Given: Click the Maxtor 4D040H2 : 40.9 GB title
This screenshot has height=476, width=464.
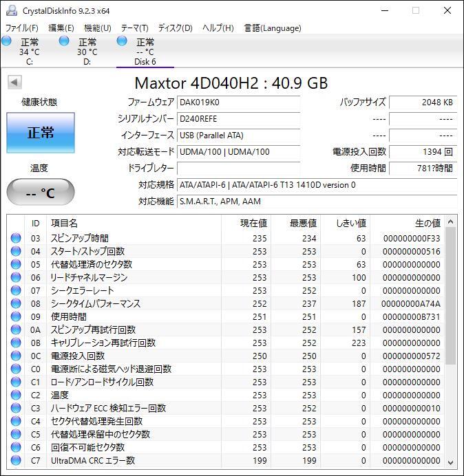Looking at the screenshot, I should [x=231, y=83].
